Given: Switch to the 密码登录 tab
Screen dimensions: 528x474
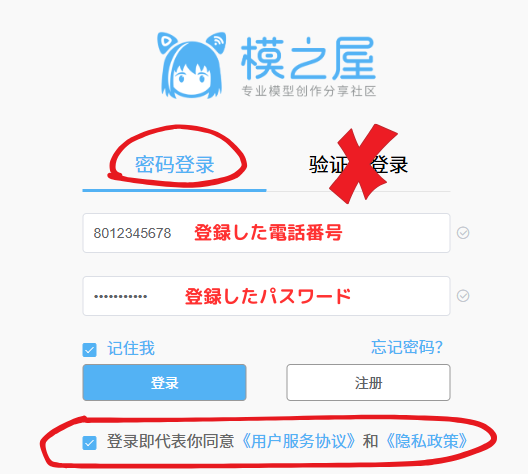Looking at the screenshot, I should click(174, 165).
